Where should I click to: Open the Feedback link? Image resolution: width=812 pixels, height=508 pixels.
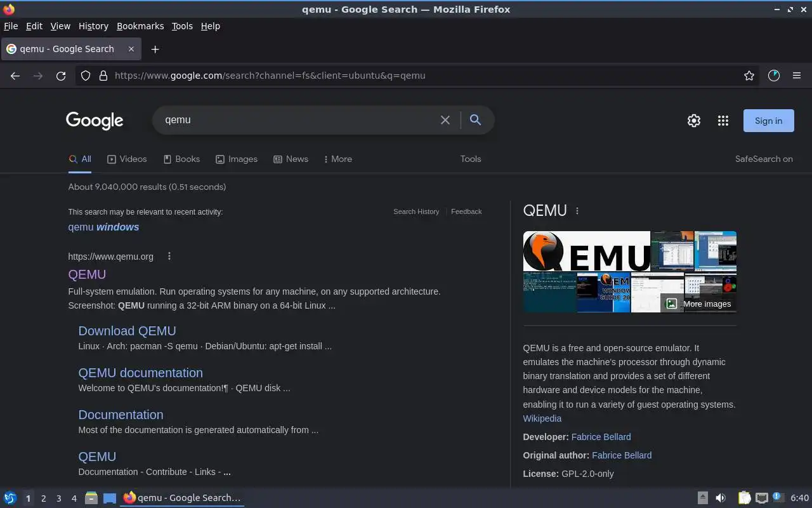(466, 211)
